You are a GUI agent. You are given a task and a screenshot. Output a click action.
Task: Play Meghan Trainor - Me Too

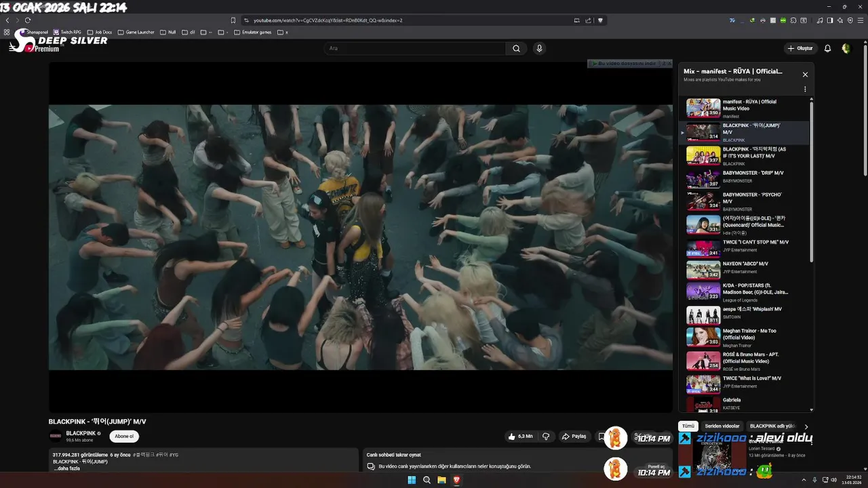tap(745, 338)
